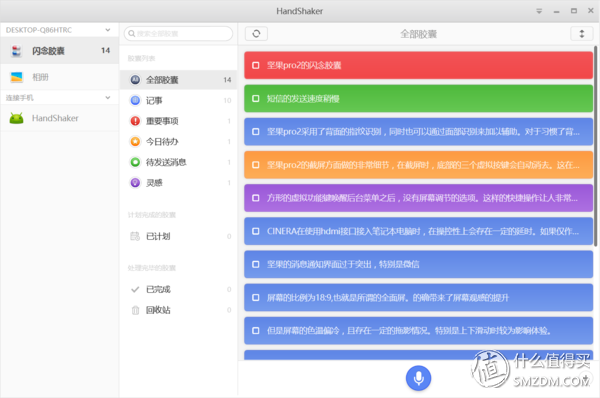Click the 回收站 trash bin icon
The height and width of the screenshot is (398, 600).
(135, 310)
